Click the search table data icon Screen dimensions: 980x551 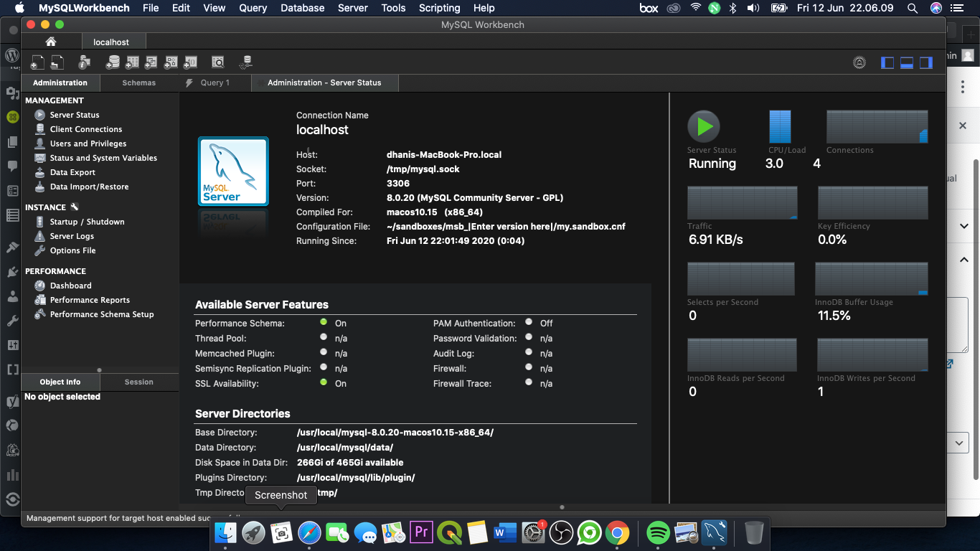coord(217,62)
